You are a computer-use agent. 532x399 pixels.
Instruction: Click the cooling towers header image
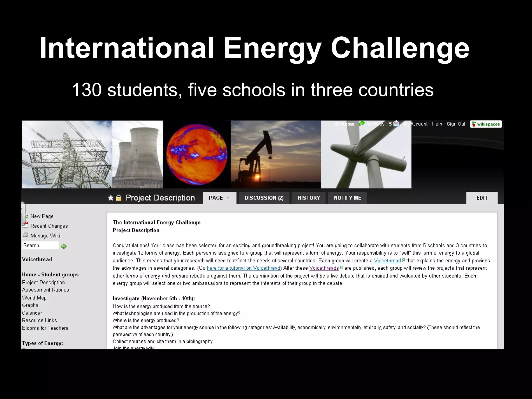138,154
